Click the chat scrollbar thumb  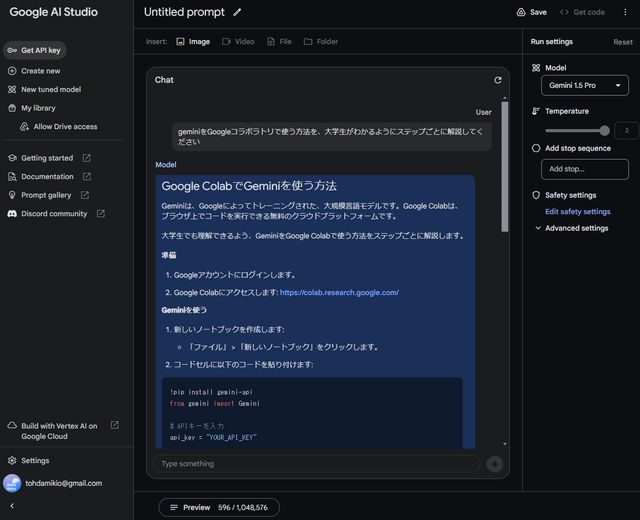pyautogui.click(x=505, y=167)
